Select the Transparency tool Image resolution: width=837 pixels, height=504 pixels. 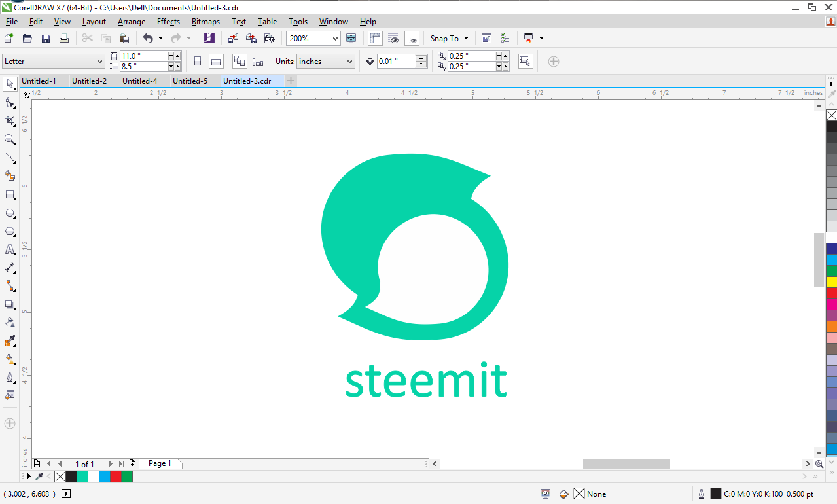10,322
